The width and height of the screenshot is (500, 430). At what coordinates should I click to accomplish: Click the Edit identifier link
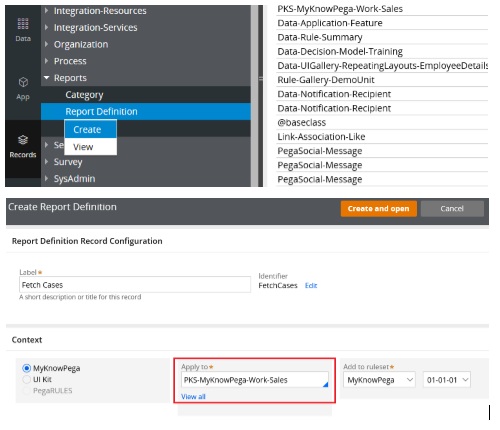[311, 285]
